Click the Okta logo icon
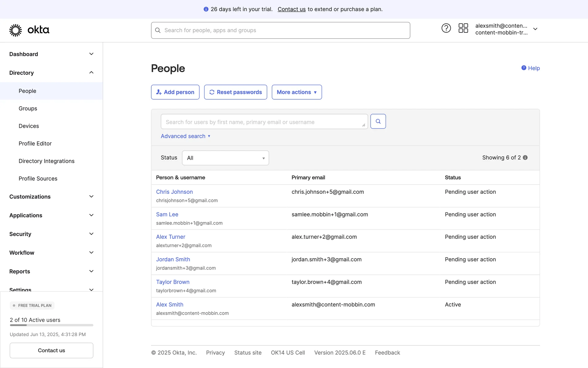This screenshot has width=588, height=368. pyautogui.click(x=15, y=30)
